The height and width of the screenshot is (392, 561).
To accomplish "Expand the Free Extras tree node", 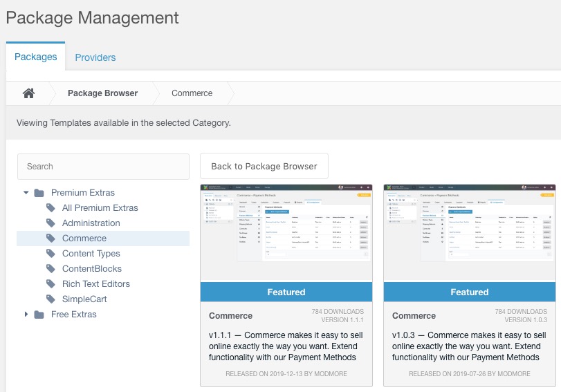I will coord(26,315).
